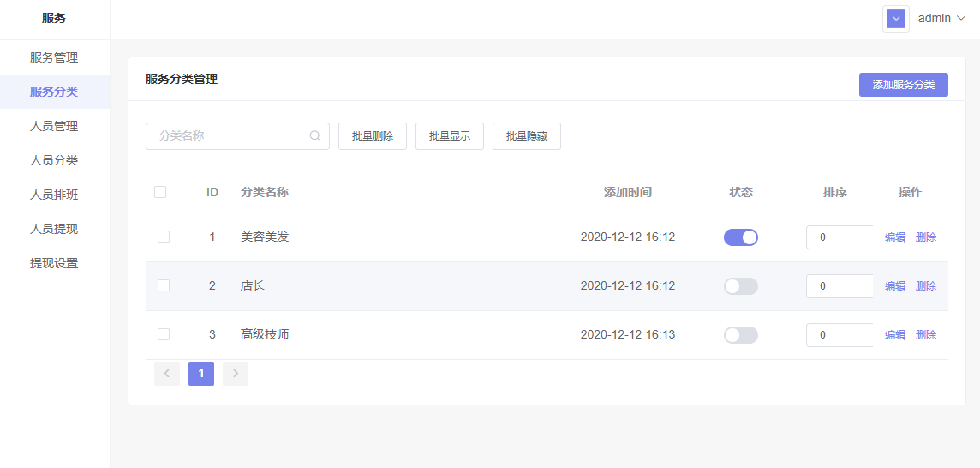Click the 排序 column header

834,192
